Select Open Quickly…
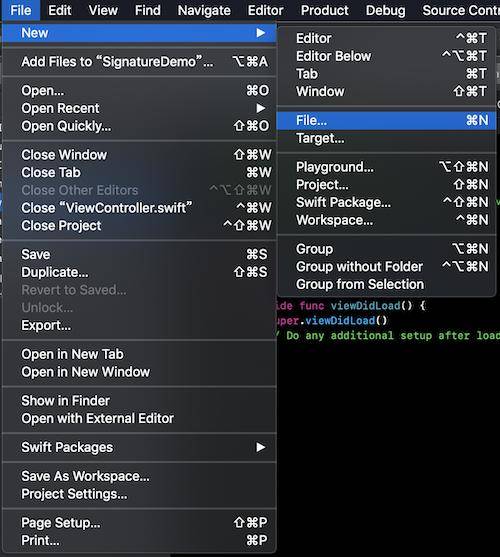Image resolution: width=500 pixels, height=557 pixels. [139, 126]
